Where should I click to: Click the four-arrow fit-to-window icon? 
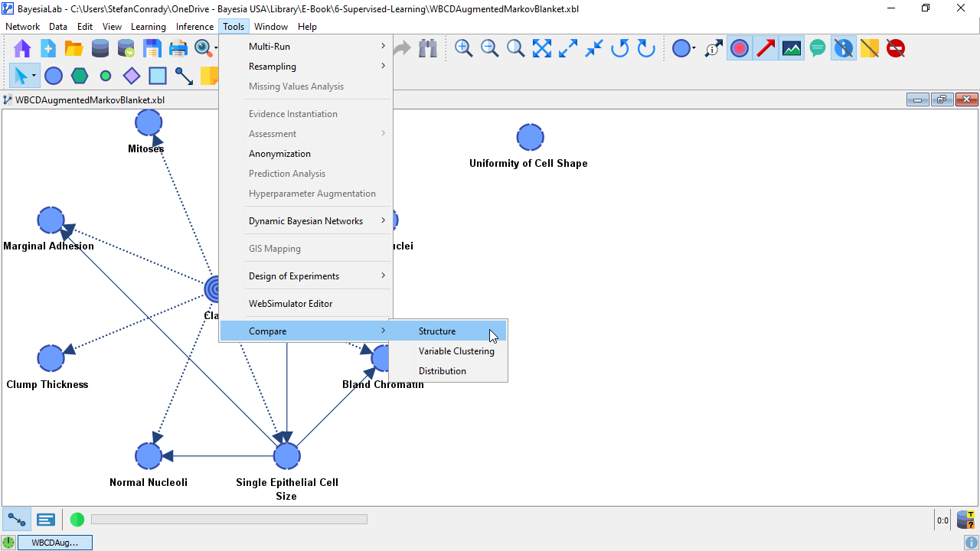[542, 49]
